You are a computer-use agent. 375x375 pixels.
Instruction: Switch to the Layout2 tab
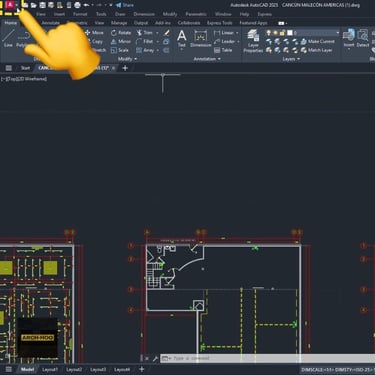[x=74, y=369]
